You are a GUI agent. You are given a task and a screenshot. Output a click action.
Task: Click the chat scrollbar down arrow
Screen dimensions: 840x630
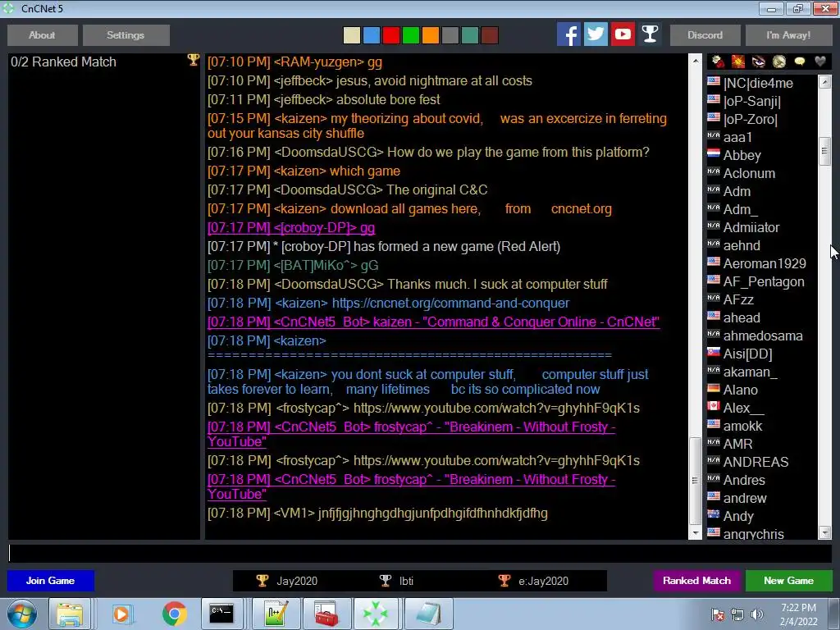click(x=696, y=533)
